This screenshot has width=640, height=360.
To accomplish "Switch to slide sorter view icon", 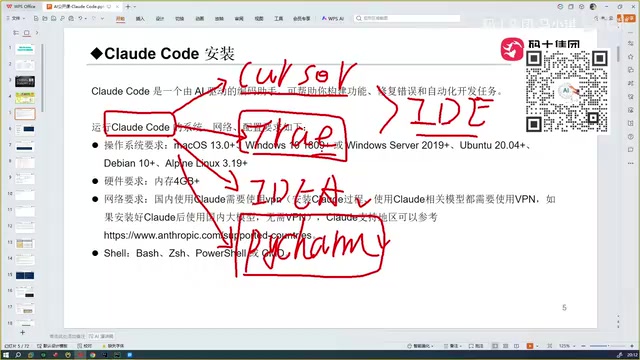I will point(506,346).
